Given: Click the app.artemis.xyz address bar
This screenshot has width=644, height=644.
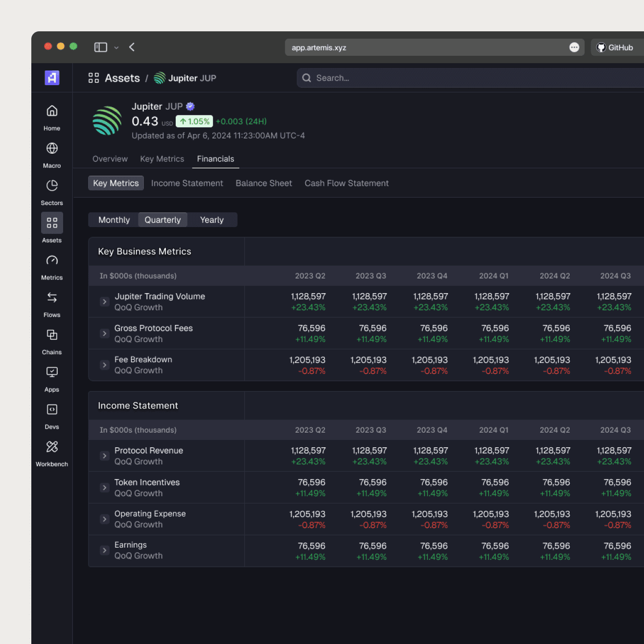Looking at the screenshot, I should coord(435,47).
